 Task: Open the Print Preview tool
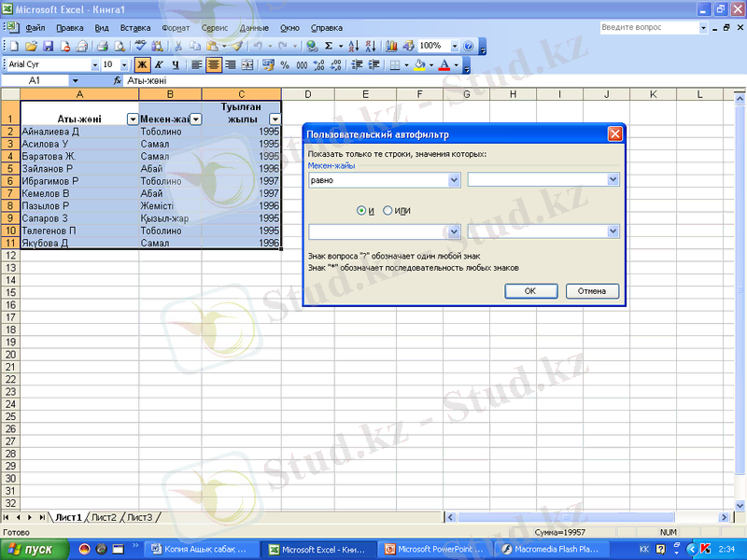[x=120, y=46]
